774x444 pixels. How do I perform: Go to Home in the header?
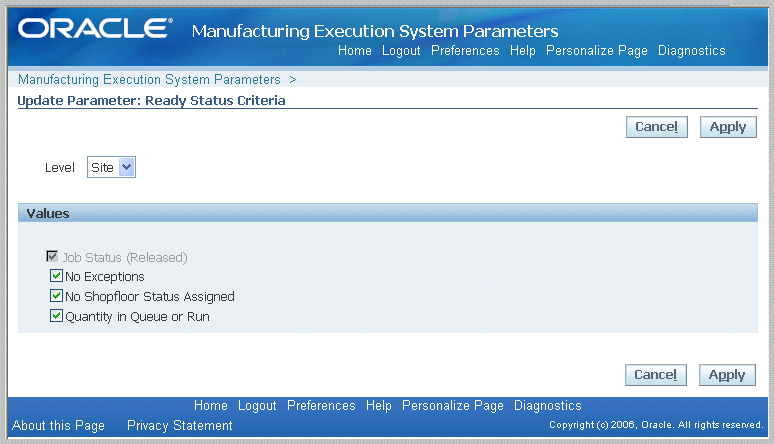point(354,50)
